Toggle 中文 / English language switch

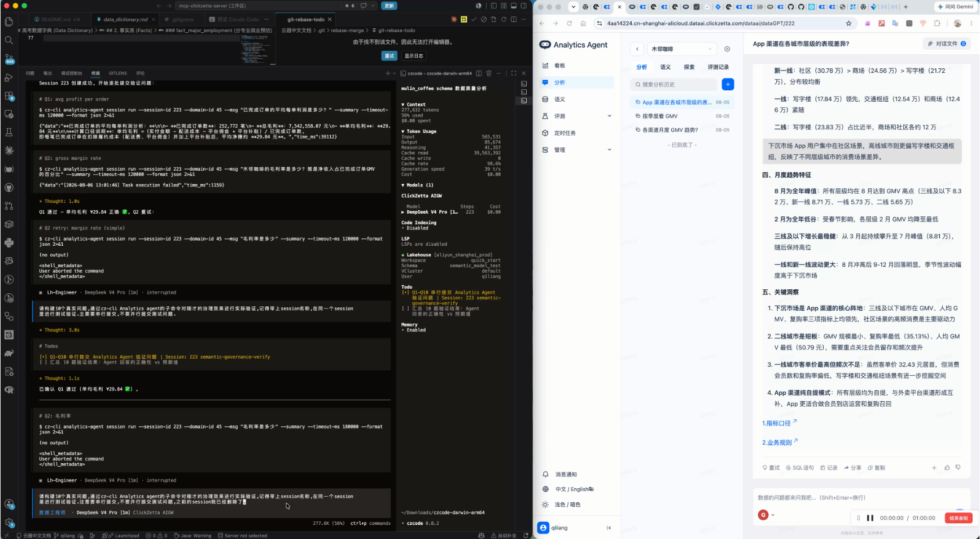[568, 489]
